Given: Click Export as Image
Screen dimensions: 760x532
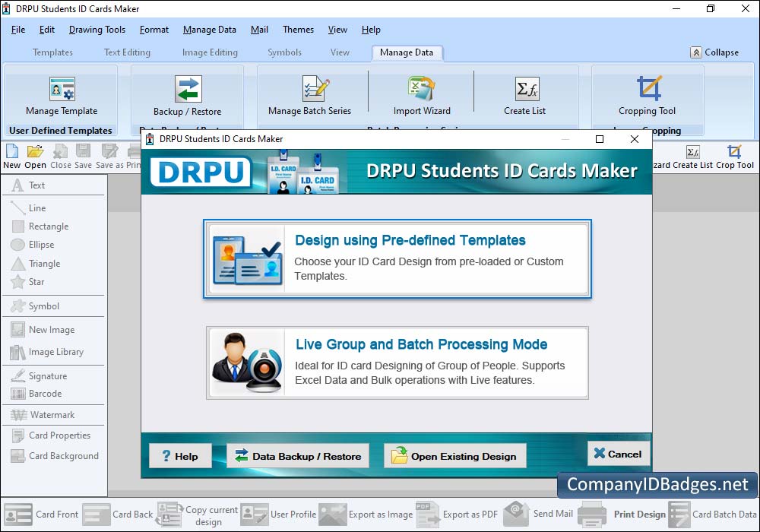Looking at the screenshot, I should tap(366, 514).
